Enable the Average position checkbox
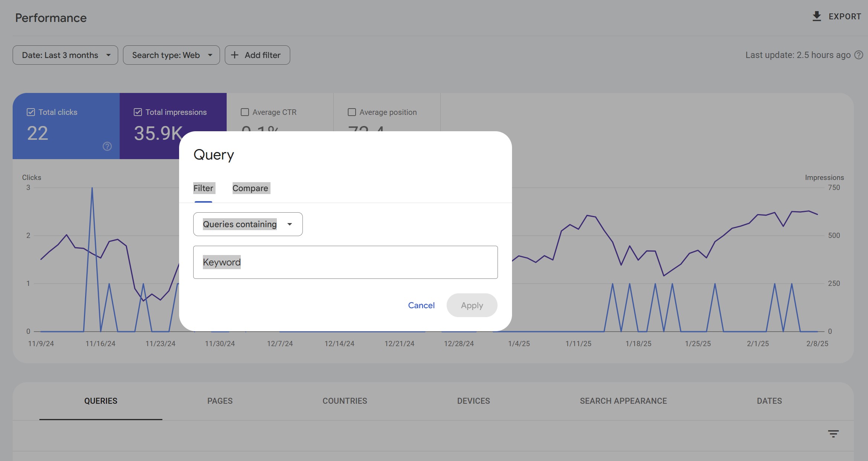The width and height of the screenshot is (868, 461). (352, 112)
